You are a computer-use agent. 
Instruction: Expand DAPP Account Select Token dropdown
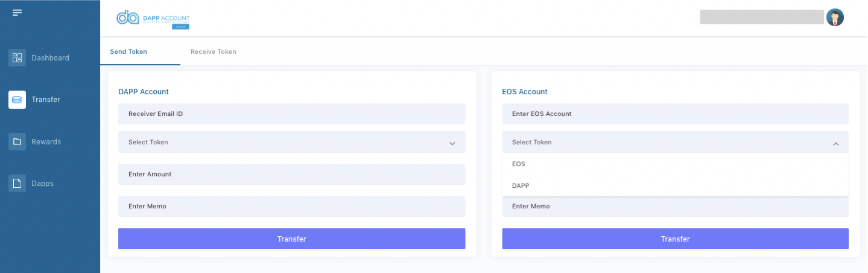click(291, 143)
